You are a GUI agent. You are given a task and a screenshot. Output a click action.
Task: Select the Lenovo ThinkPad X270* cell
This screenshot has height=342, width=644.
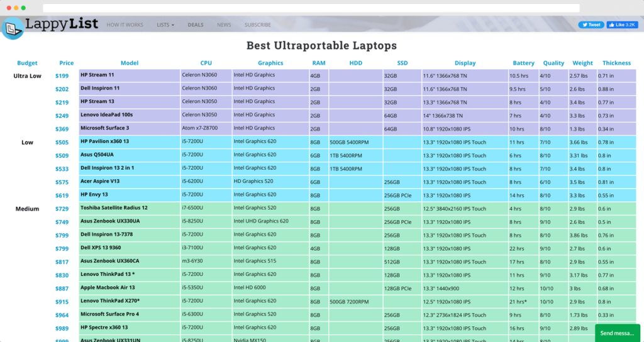(130, 301)
